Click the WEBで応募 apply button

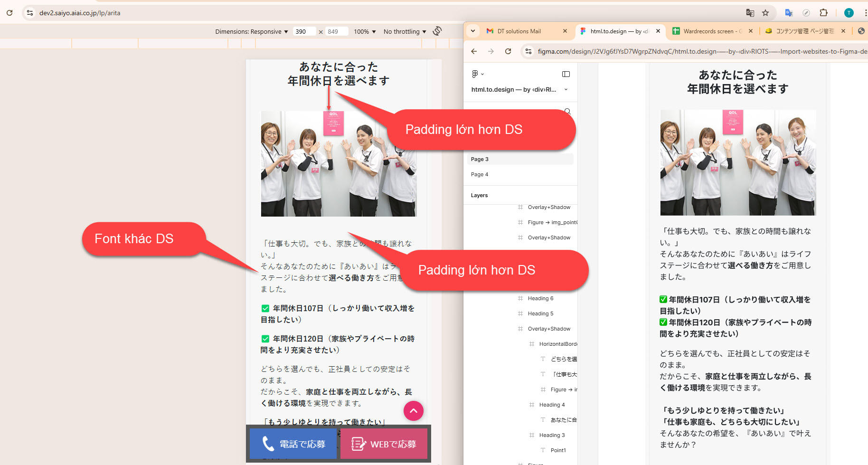point(384,444)
